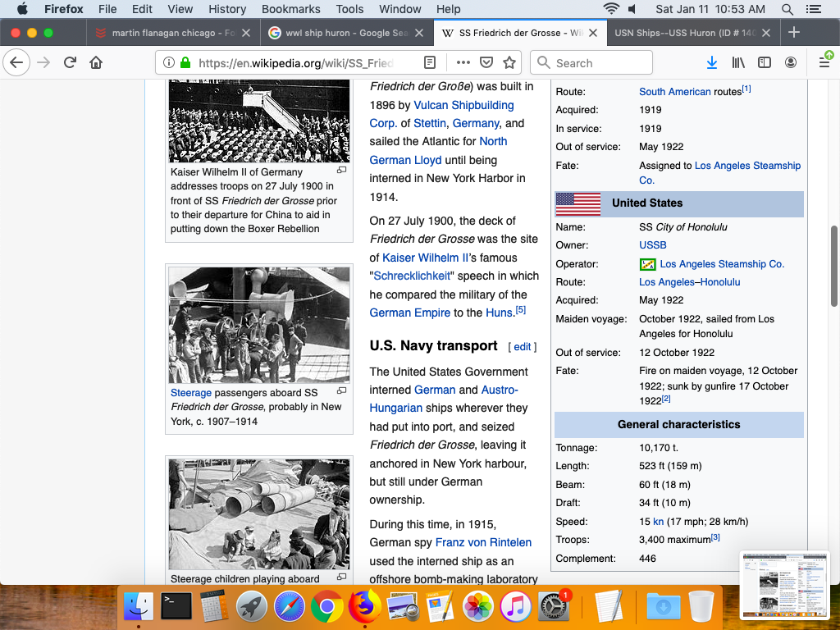Image resolution: width=840 pixels, height=630 pixels.
Task: Launch Google Chrome from the Dock
Action: click(x=326, y=607)
